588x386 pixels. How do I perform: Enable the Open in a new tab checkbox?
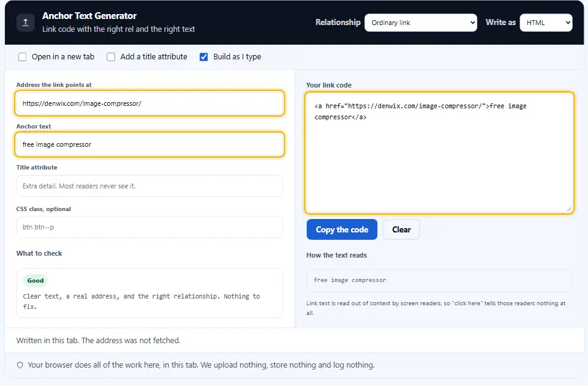tap(23, 57)
